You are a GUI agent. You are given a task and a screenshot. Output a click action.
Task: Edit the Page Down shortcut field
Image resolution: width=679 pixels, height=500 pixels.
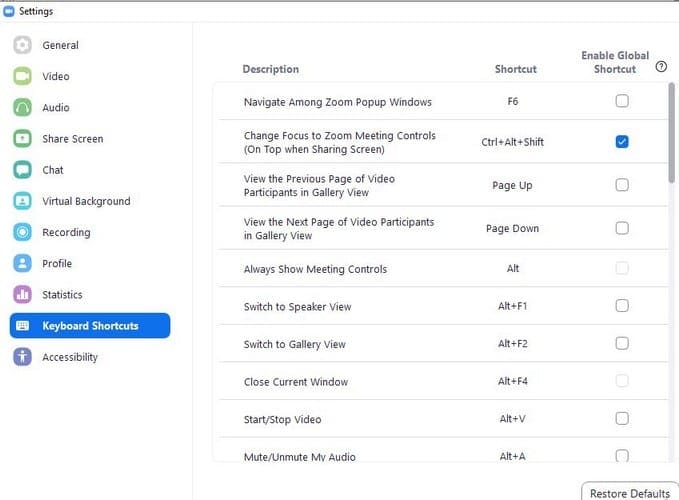[512, 228]
